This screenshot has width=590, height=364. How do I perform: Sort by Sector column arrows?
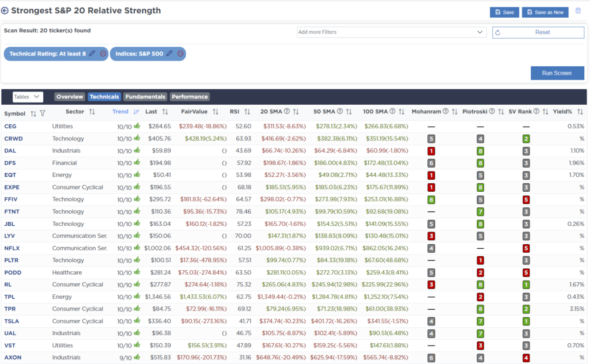[x=92, y=112]
